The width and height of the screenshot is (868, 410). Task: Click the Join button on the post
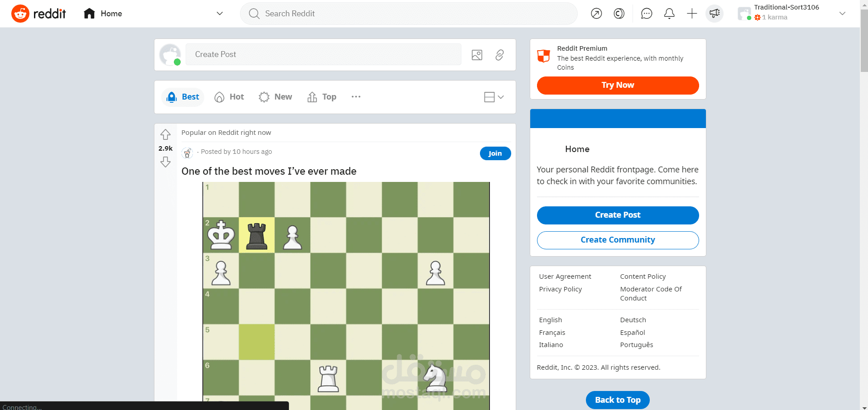(495, 153)
